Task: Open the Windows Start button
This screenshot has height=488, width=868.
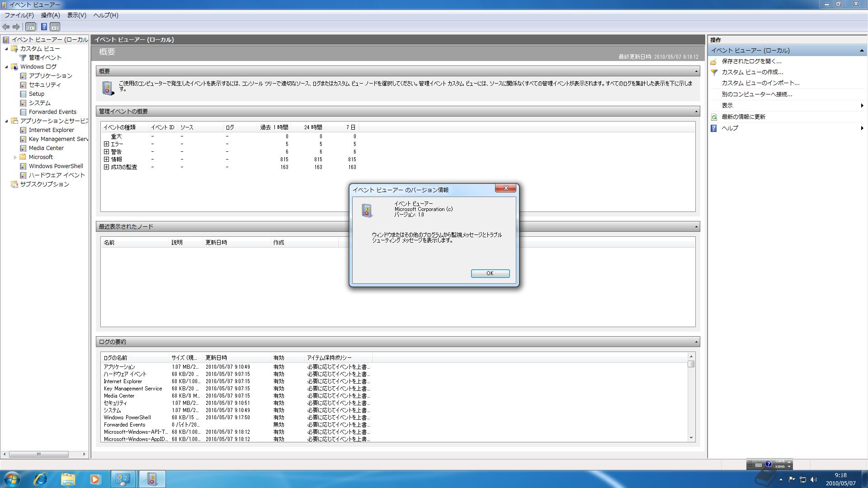Action: [12, 479]
